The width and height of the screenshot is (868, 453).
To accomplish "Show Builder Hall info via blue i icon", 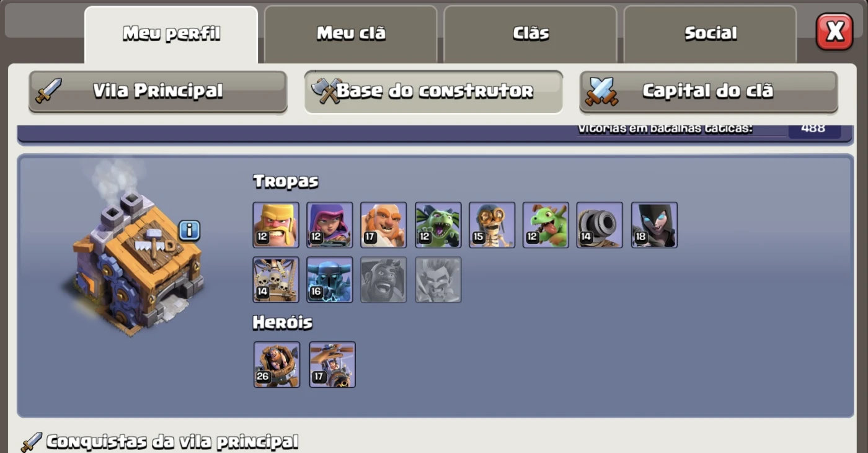I will tap(190, 230).
